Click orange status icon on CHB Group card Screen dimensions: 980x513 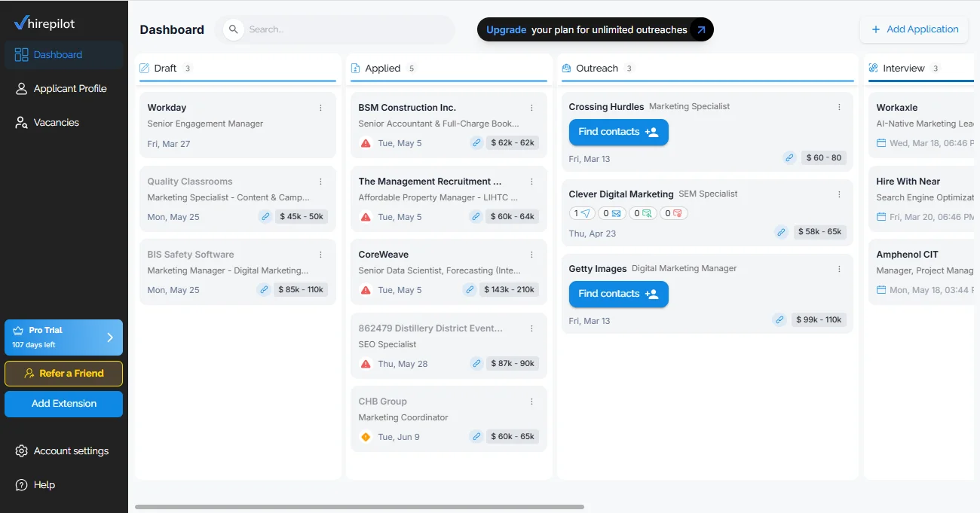pyautogui.click(x=366, y=437)
